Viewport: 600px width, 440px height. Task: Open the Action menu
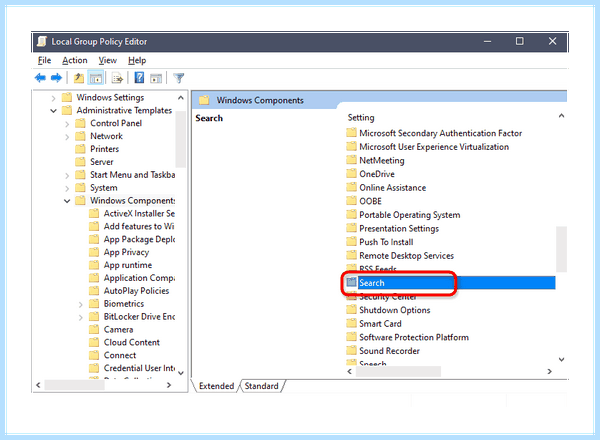coord(75,60)
